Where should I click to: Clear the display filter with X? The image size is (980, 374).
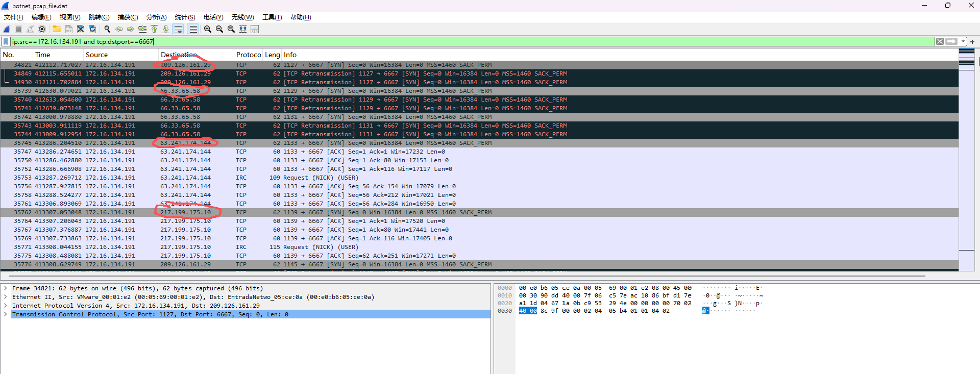[940, 41]
